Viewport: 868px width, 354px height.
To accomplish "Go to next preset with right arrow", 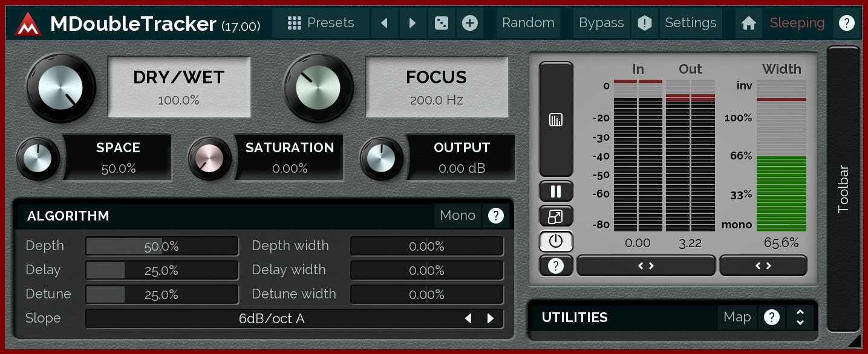I will (x=413, y=23).
